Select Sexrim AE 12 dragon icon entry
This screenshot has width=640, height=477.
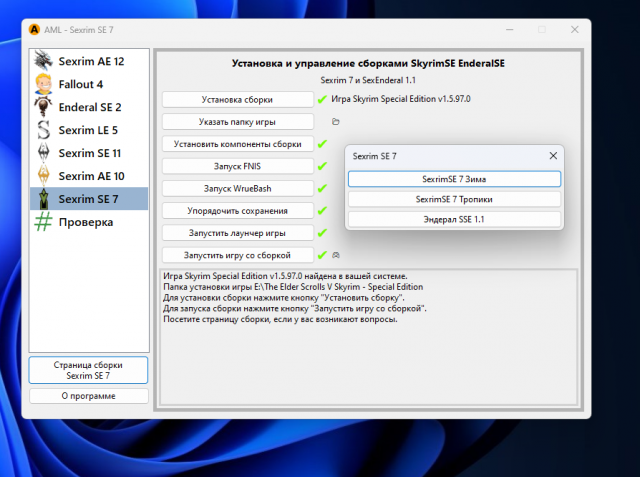(x=44, y=60)
